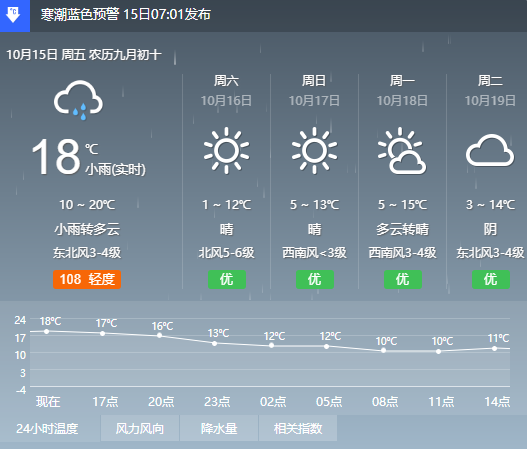Click the orange 108 轻度 air quality badge
The image size is (527, 449).
tap(87, 279)
